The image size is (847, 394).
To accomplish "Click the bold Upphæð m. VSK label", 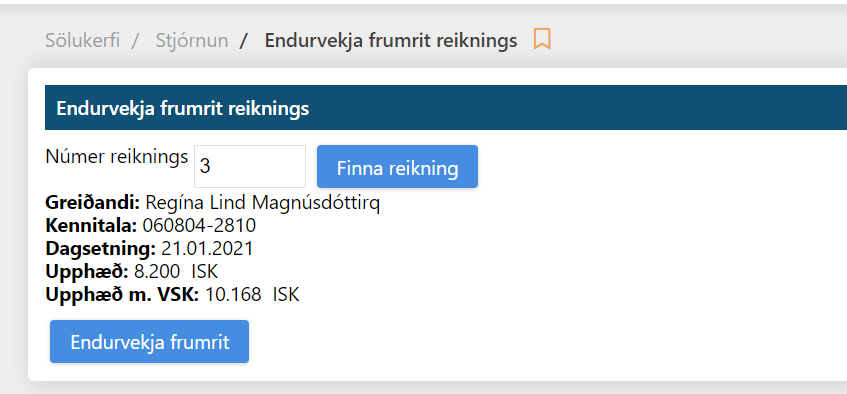I will 123,295.
